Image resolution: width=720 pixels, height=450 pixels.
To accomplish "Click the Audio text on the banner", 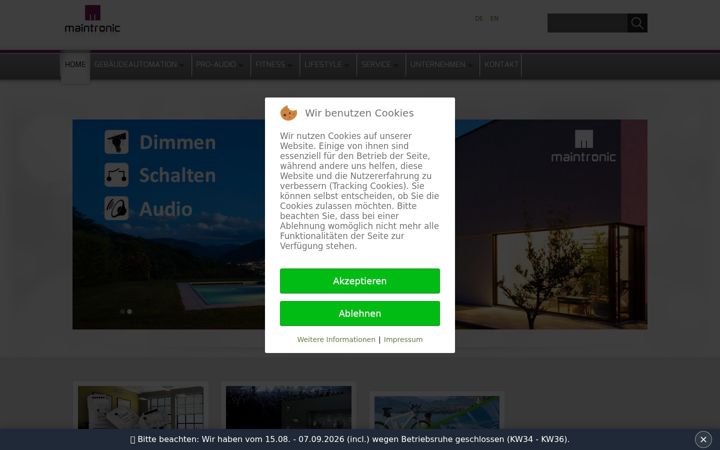I will pyautogui.click(x=166, y=209).
